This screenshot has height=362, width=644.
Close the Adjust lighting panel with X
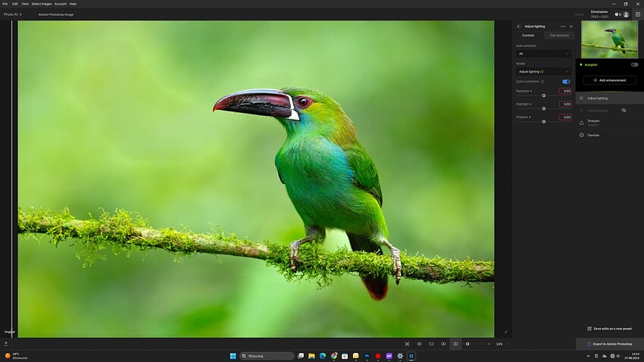coord(571,27)
